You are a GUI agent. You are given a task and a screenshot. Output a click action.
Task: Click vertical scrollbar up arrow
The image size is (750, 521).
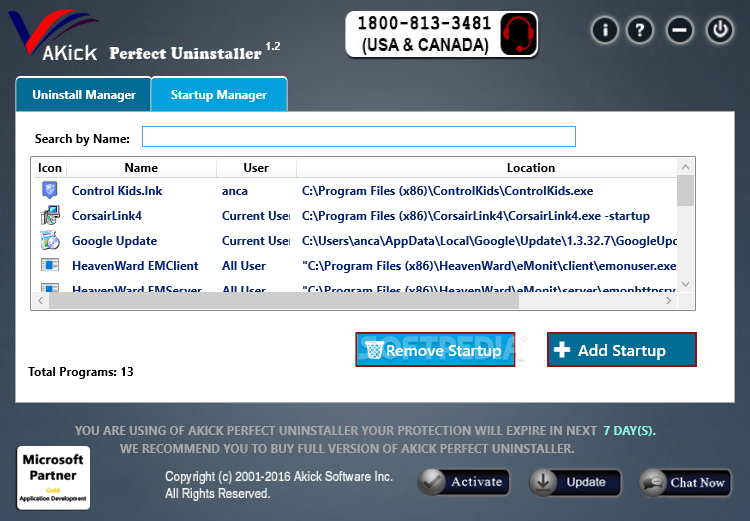[x=685, y=167]
